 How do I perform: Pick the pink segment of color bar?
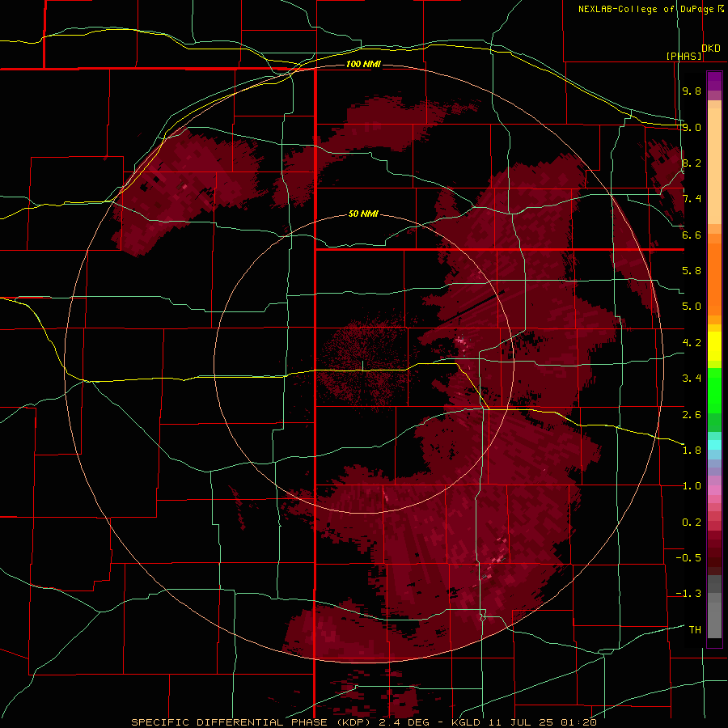pos(714,490)
